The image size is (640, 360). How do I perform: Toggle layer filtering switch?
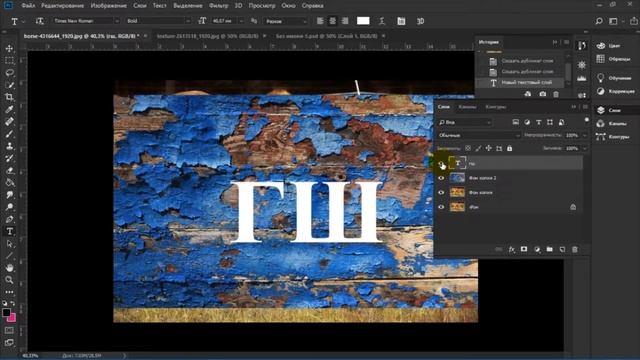(587, 120)
